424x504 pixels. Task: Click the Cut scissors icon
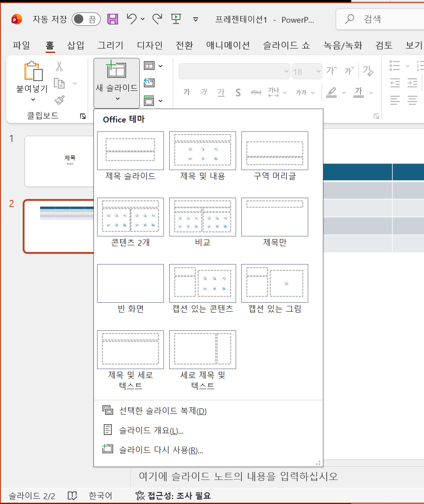[x=59, y=66]
